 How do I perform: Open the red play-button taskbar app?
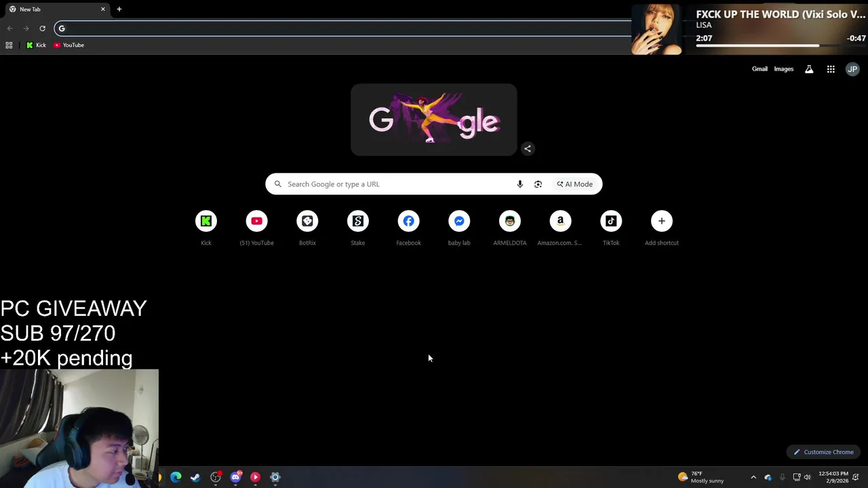(255, 477)
